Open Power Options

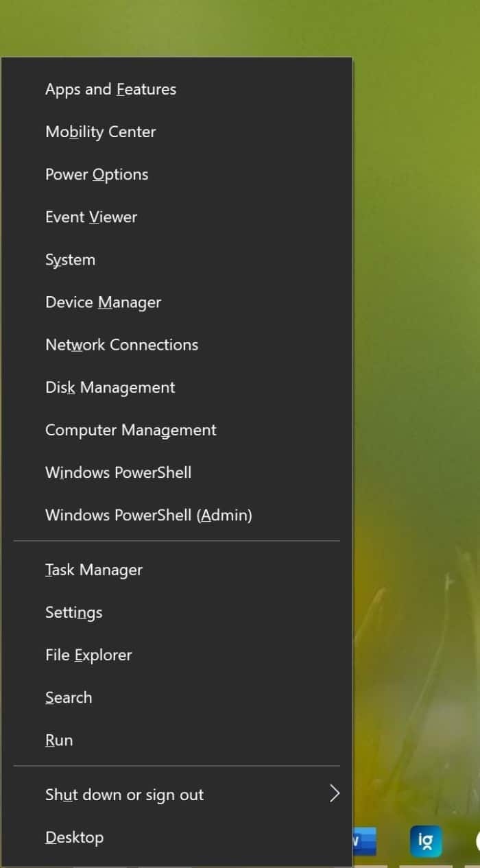coord(96,174)
